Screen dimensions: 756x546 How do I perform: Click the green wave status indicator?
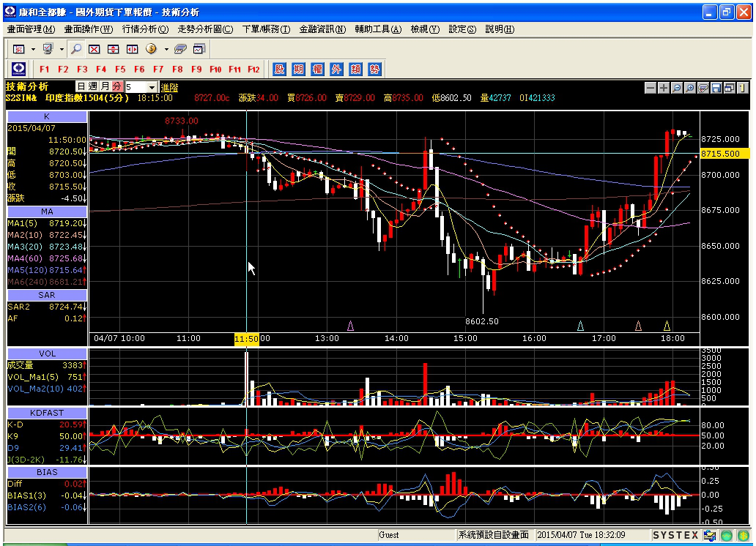point(727,535)
